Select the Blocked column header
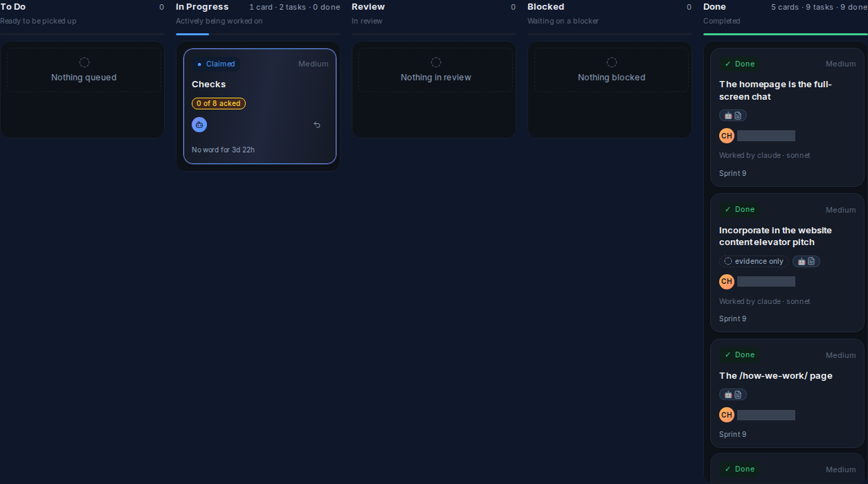Viewport: 868px width, 484px height. coord(546,7)
